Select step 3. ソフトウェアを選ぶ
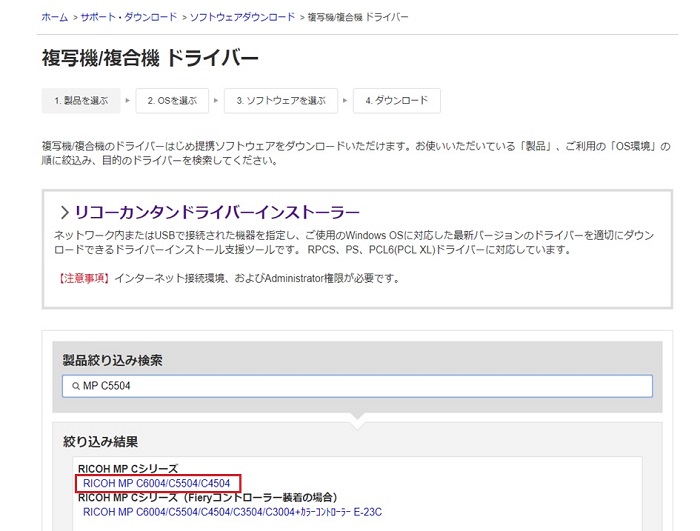 coord(281,100)
